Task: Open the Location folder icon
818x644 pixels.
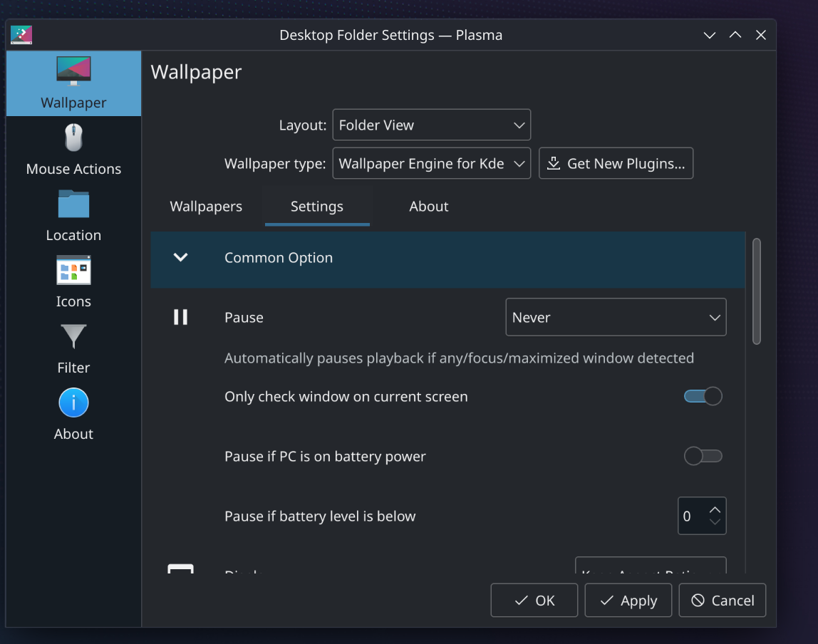Action: (x=73, y=204)
